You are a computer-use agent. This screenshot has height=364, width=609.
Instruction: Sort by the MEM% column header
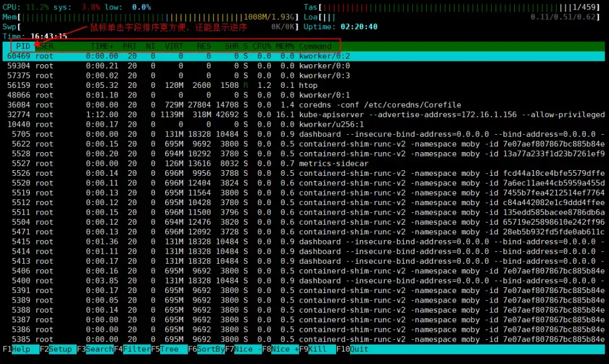(285, 46)
